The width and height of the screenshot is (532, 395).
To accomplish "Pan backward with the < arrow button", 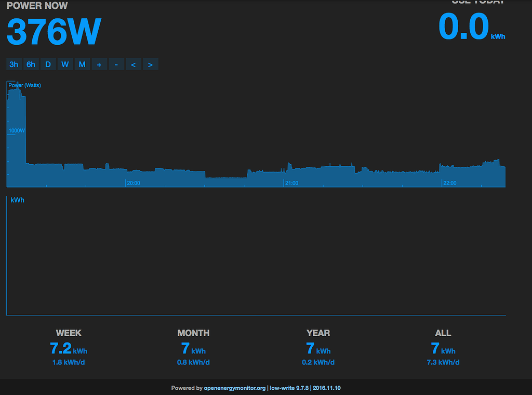I will point(134,64).
